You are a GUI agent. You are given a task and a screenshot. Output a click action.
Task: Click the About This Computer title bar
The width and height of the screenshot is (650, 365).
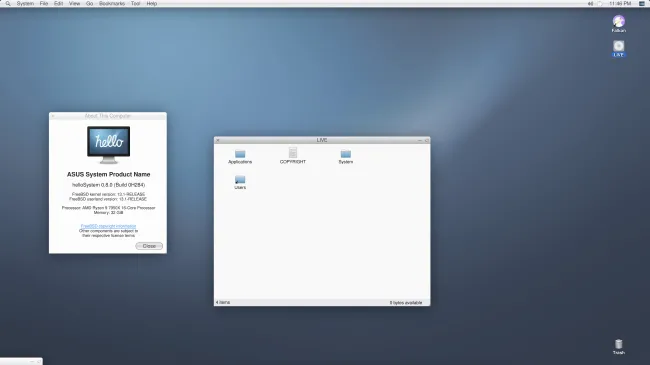(x=108, y=116)
